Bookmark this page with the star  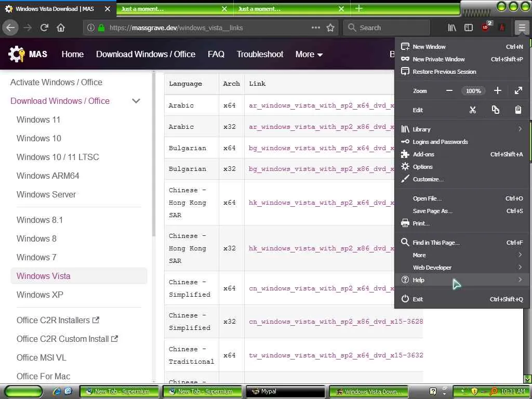pyautogui.click(x=330, y=28)
